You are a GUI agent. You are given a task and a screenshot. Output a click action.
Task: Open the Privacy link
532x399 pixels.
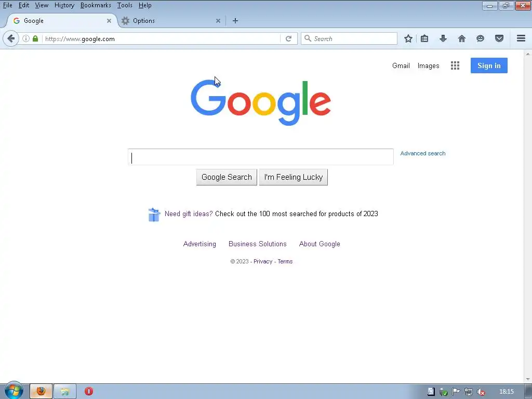click(x=263, y=262)
